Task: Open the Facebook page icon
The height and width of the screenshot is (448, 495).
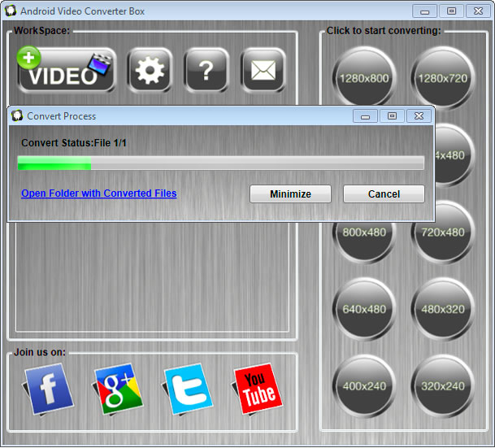Action: [48, 389]
